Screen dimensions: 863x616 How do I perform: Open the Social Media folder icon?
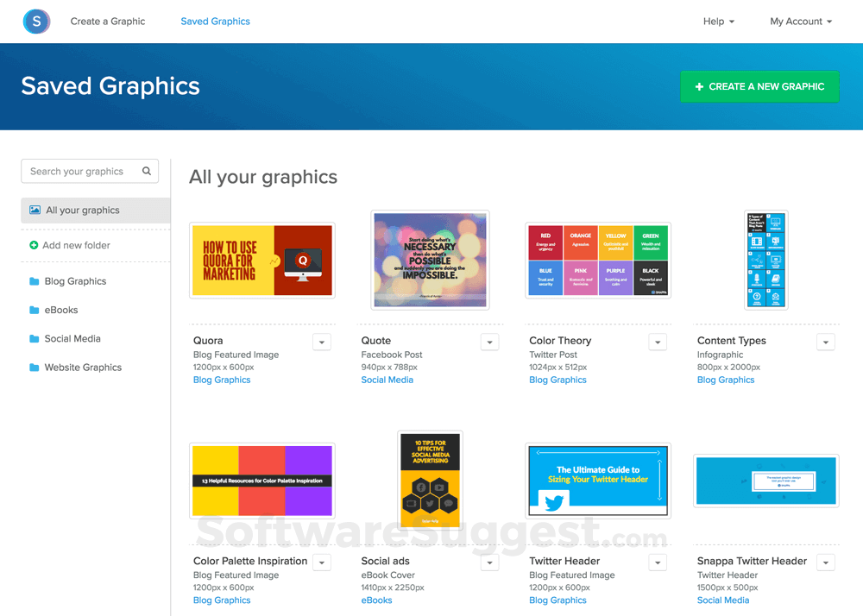point(34,338)
